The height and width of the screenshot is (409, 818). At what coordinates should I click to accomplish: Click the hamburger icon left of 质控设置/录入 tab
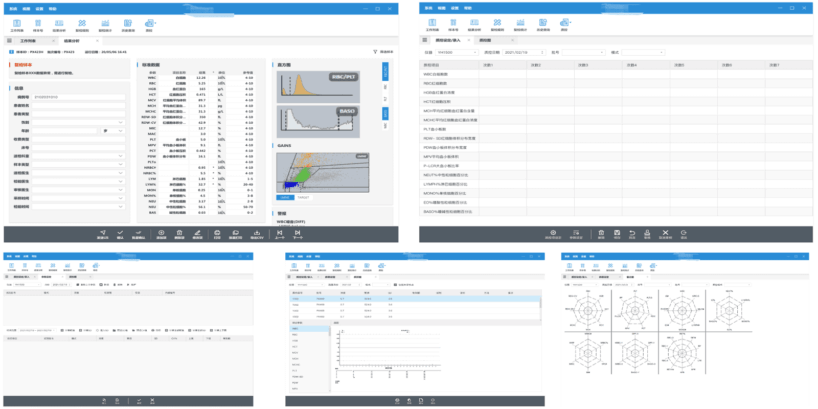pos(427,39)
